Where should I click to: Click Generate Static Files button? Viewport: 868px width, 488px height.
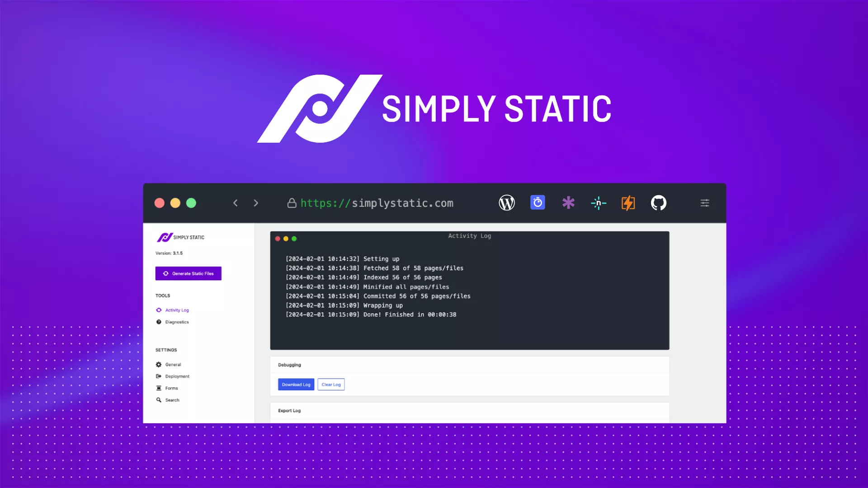coord(189,273)
